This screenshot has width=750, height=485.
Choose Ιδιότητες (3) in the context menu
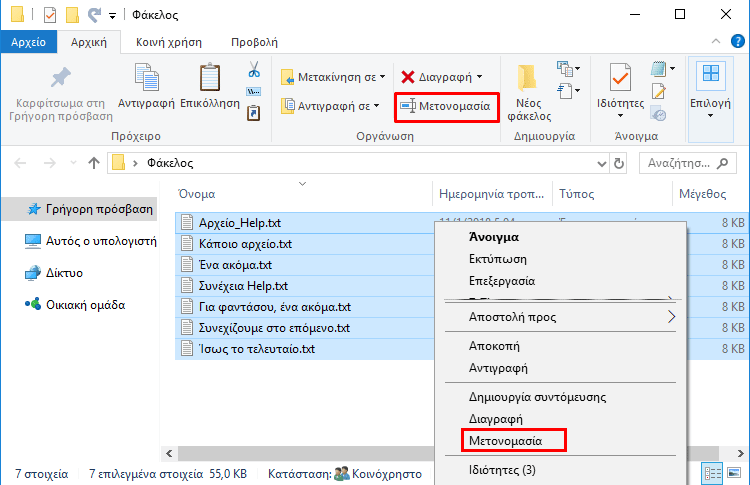point(502,470)
